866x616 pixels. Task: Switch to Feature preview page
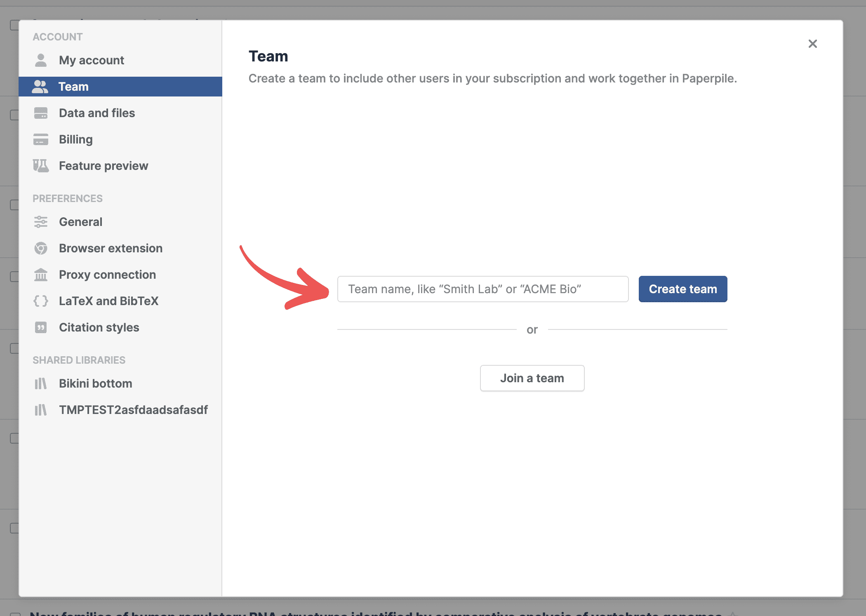(x=104, y=166)
